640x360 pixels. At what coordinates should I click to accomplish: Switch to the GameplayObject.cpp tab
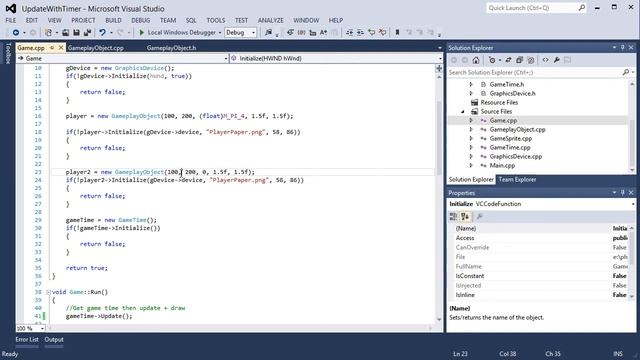click(96, 48)
